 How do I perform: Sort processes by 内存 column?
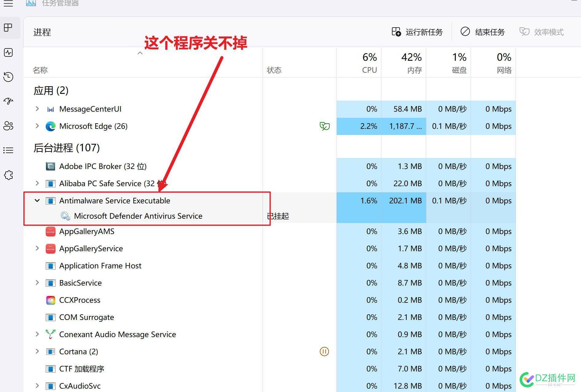tap(404, 63)
